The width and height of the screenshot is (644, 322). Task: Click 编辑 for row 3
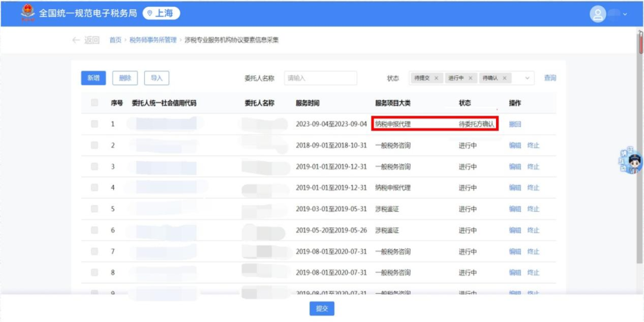(x=515, y=166)
